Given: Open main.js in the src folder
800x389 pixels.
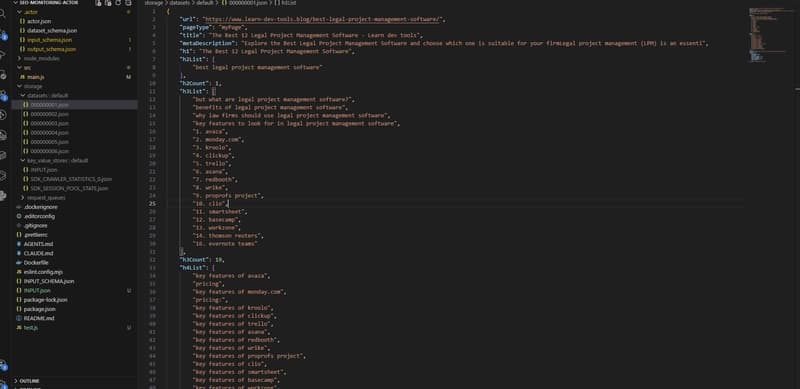Looking at the screenshot, I should pyautogui.click(x=35, y=77).
